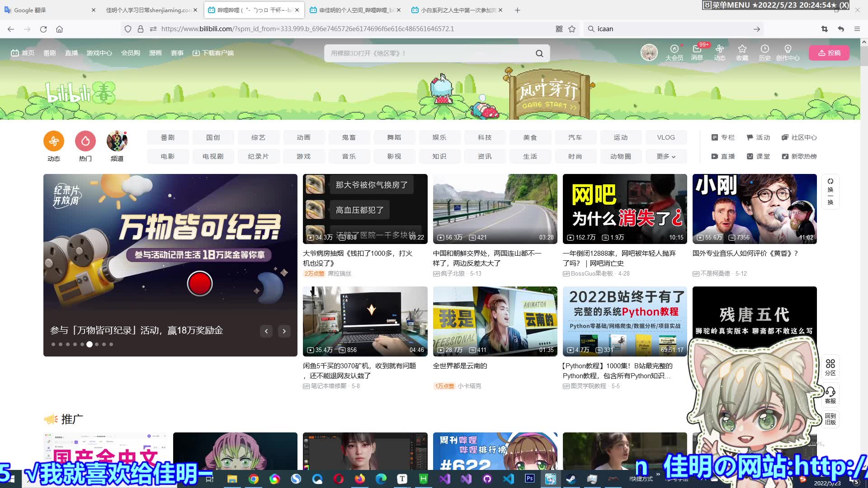Screen dimensions: 868x488
Task: Open 赛事 in top navigation
Action: point(177,53)
